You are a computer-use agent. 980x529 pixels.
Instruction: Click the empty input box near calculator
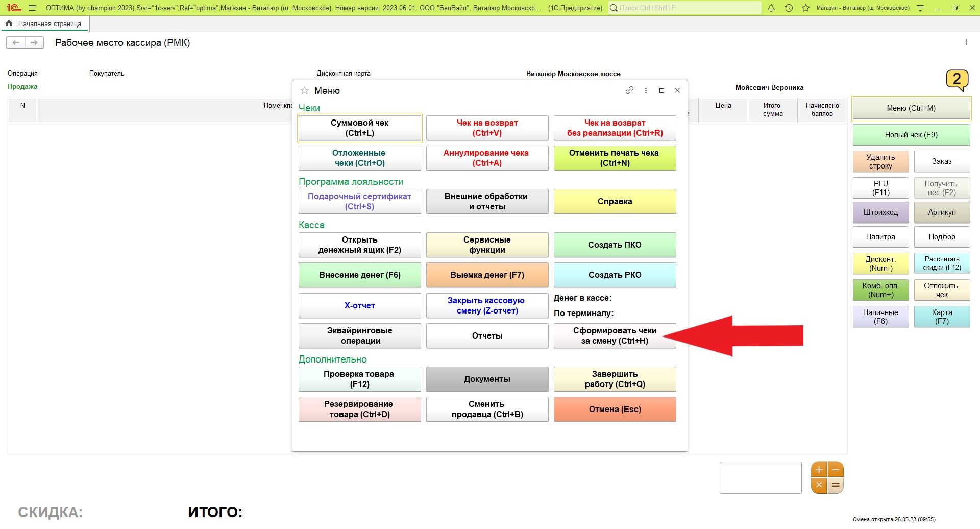tap(761, 477)
